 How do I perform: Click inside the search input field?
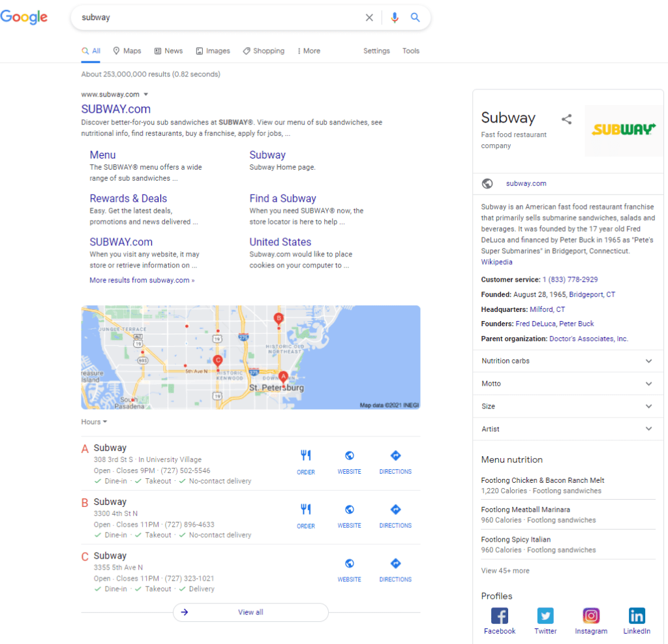215,18
